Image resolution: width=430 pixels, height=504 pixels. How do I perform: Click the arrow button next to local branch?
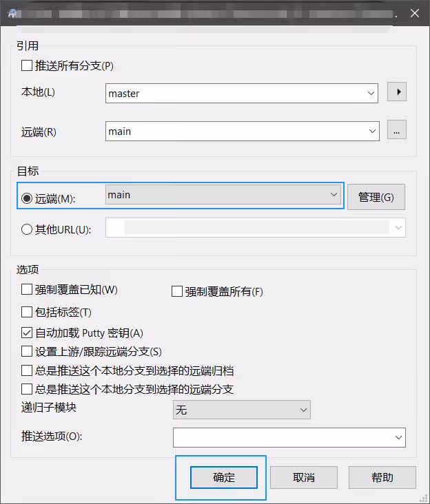pos(397,92)
